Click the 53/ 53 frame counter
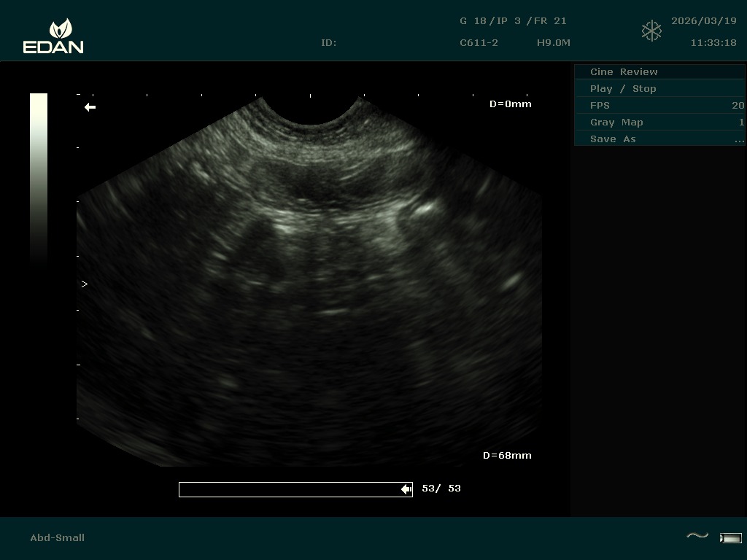 click(x=441, y=489)
